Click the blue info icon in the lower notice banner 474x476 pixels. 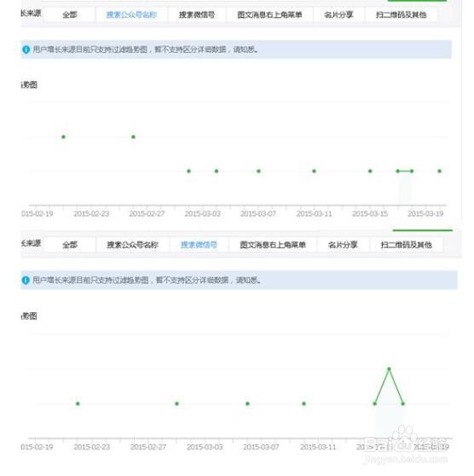[26, 280]
